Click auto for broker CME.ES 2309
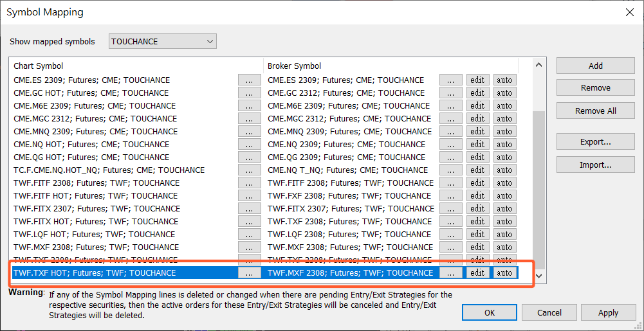This screenshot has width=644, height=331. [x=505, y=80]
